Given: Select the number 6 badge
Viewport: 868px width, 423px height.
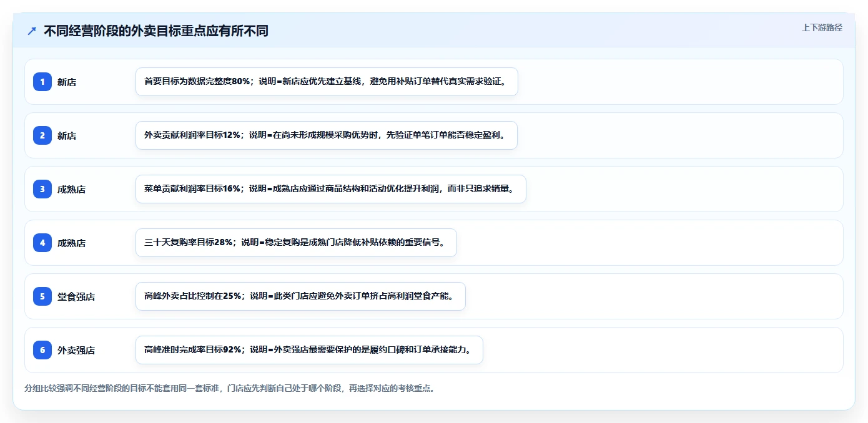Looking at the screenshot, I should [x=42, y=350].
